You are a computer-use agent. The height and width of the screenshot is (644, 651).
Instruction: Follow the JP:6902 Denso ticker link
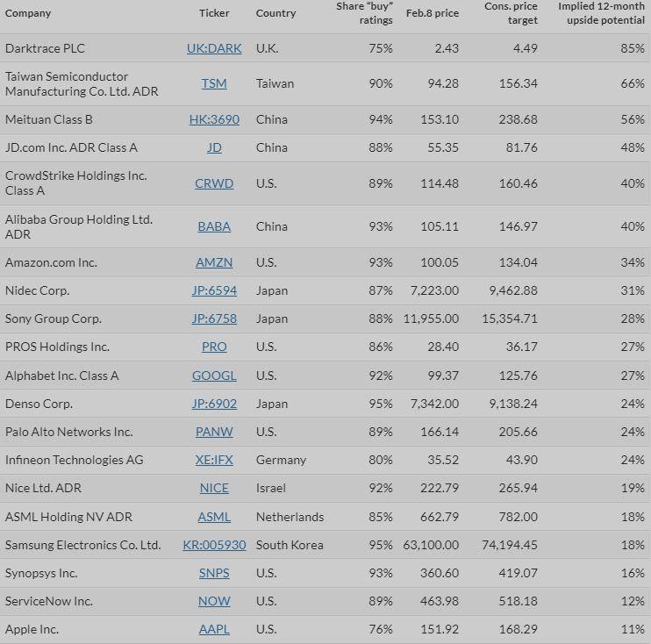click(214, 404)
